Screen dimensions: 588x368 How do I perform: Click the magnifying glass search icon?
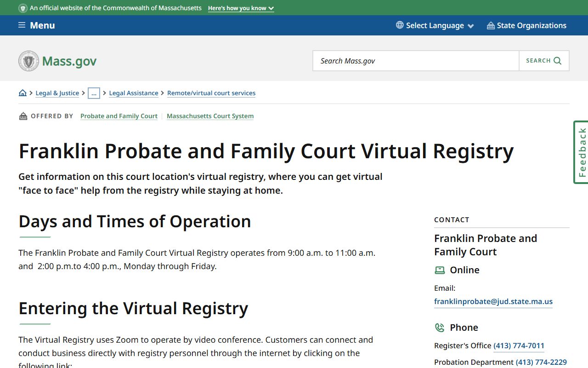pyautogui.click(x=558, y=61)
